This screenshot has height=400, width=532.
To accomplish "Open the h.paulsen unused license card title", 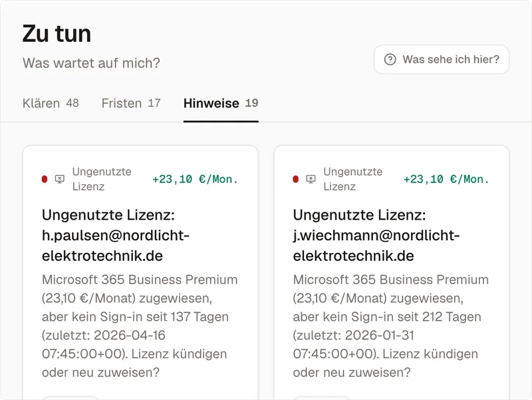I will pos(115,236).
